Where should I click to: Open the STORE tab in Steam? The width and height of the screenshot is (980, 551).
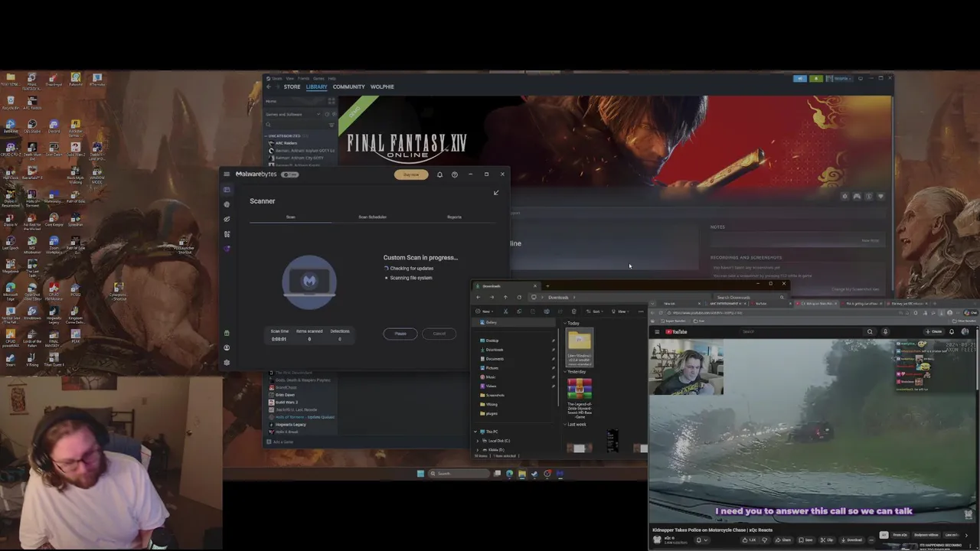(x=292, y=86)
